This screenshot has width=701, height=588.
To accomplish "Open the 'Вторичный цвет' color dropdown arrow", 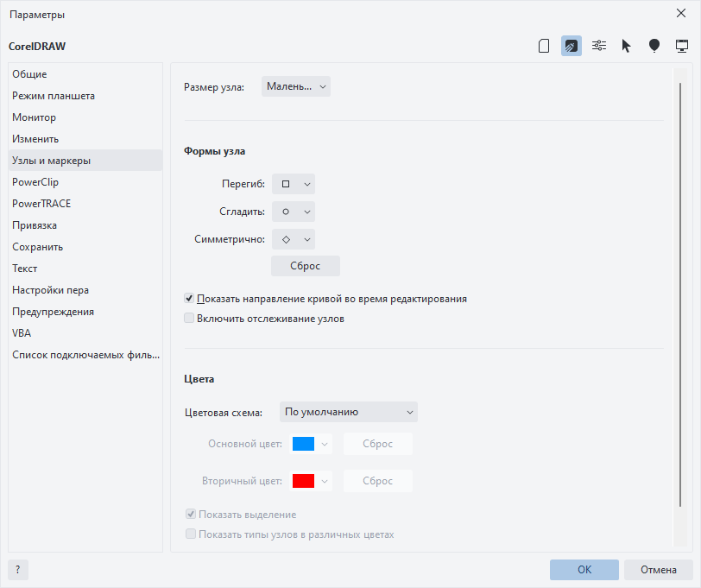I will coord(325,481).
